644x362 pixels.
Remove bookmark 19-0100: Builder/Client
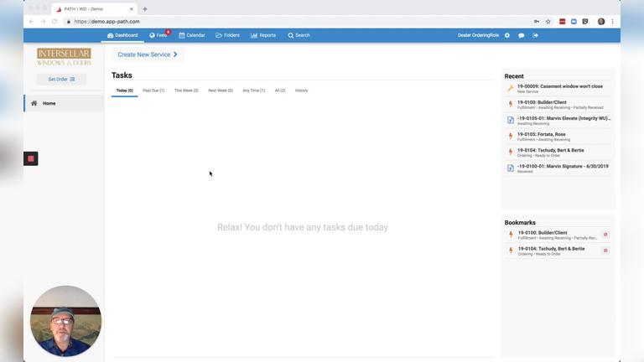pyautogui.click(x=605, y=235)
